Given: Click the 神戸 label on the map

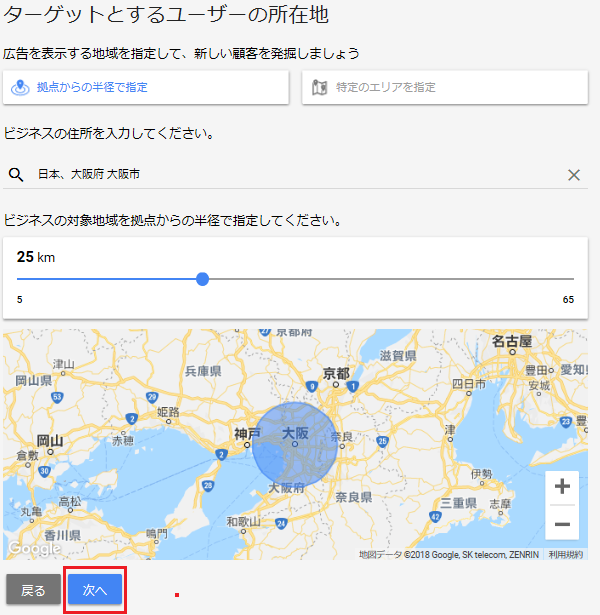Looking at the screenshot, I should pyautogui.click(x=246, y=434).
